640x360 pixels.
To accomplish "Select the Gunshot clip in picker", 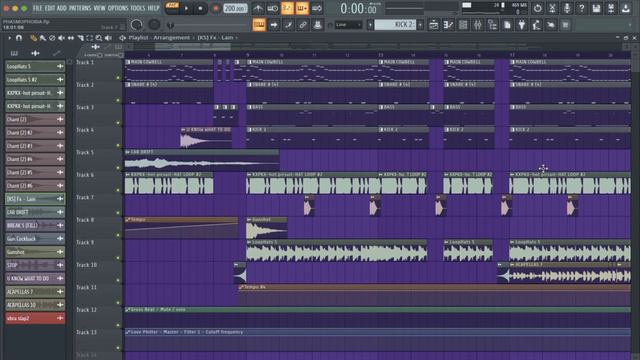I will 35,252.
